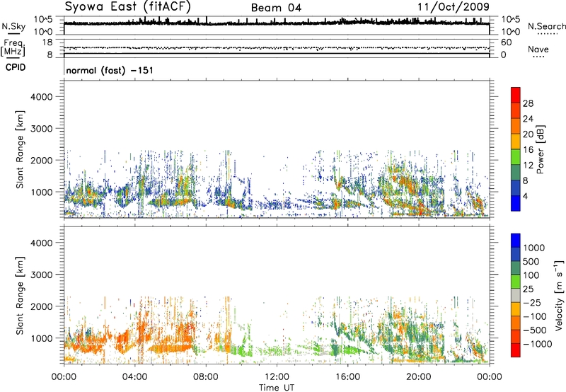
Task: Click the date "11/Oct/2009" in header
Action: 454,7
